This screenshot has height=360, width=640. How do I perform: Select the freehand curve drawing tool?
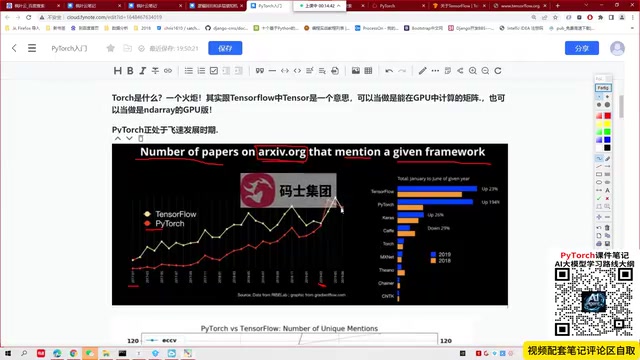599,158
